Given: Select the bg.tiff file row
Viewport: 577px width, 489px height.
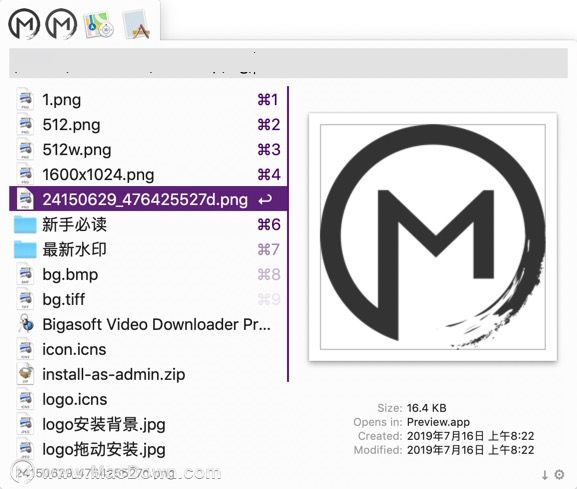Looking at the screenshot, I should pyautogui.click(x=148, y=300).
